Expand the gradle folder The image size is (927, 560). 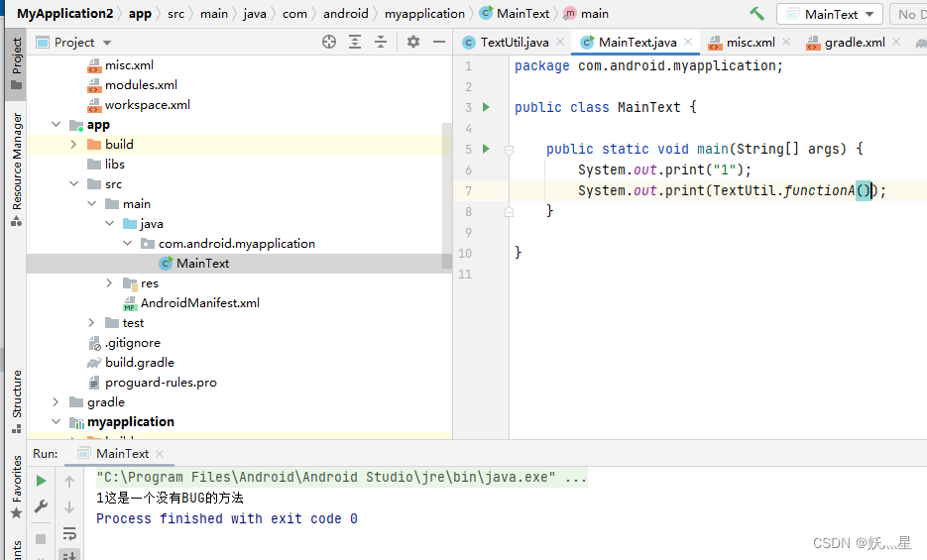(57, 401)
